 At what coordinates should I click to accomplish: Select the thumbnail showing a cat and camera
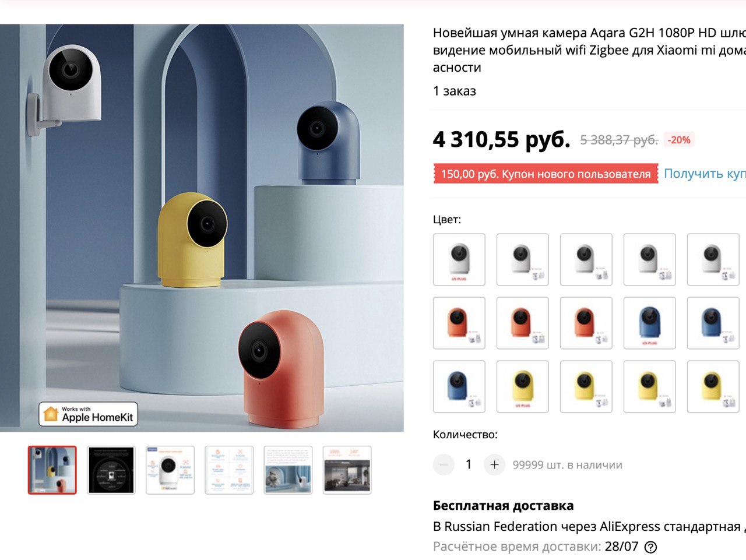tap(288, 470)
